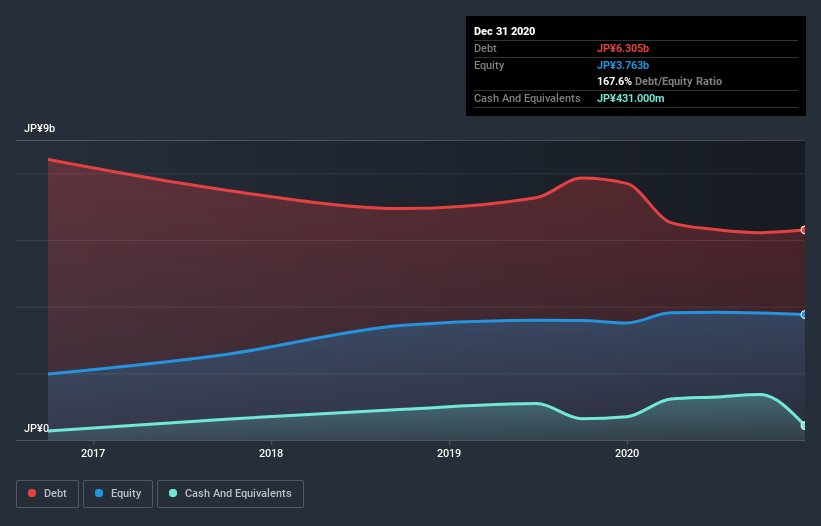Click the teal Cash endpoint marker
The width and height of the screenshot is (821, 526).
tap(804, 426)
